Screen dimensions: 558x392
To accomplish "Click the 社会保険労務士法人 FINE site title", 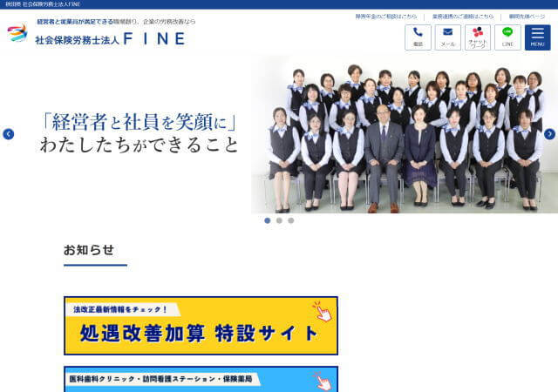I will [110, 39].
